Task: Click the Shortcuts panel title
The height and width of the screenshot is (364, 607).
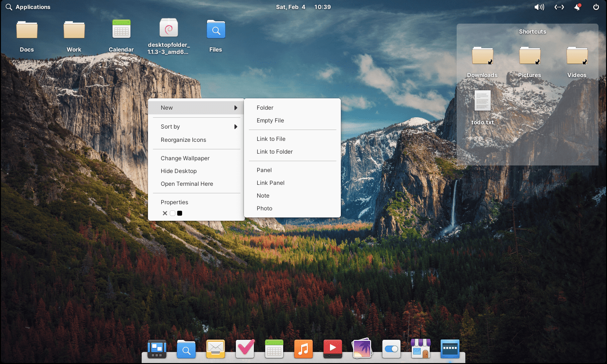Action: click(x=532, y=32)
